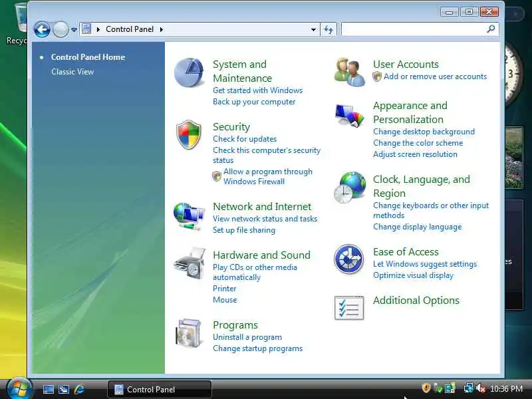Viewport: 532px width, 399px height.
Task: Click the shield icon beside Allow a program
Action: 217,176
